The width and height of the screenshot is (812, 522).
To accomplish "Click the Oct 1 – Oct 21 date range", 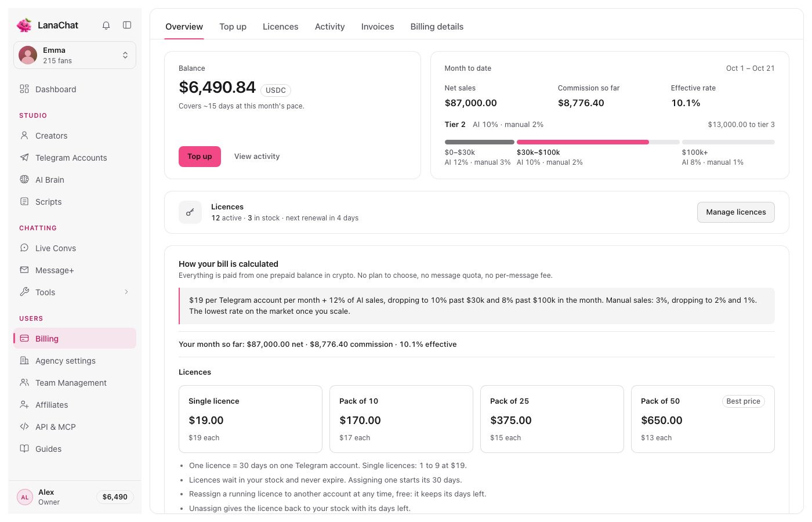I will tap(751, 68).
